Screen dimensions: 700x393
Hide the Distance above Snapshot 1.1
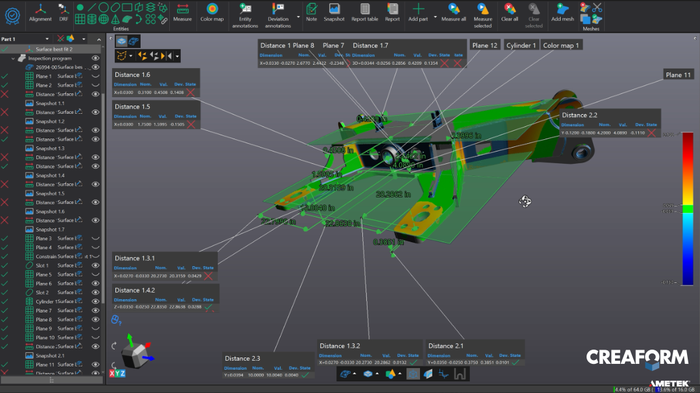click(96, 94)
